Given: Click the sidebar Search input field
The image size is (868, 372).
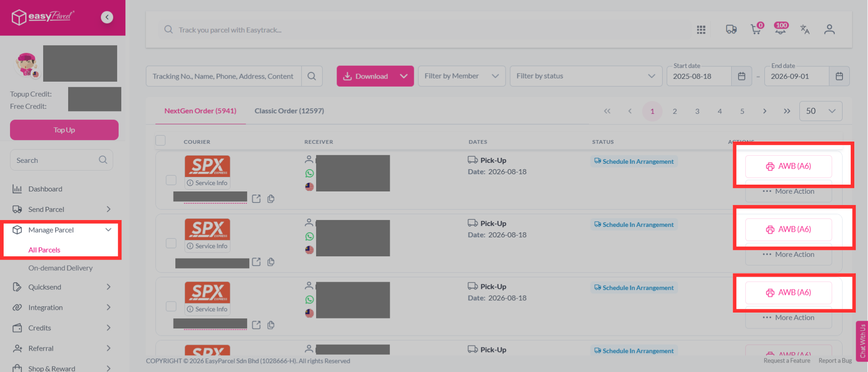Looking at the screenshot, I should click(x=61, y=160).
